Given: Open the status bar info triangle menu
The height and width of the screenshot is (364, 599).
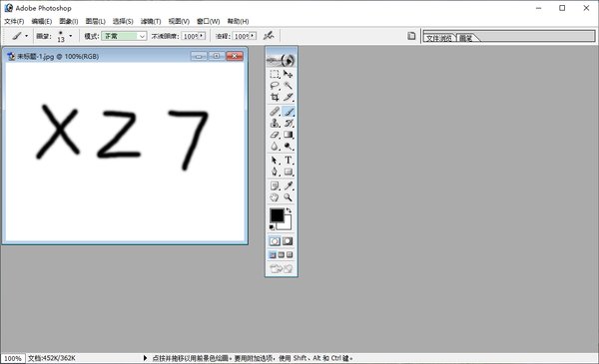Looking at the screenshot, I should [145, 358].
